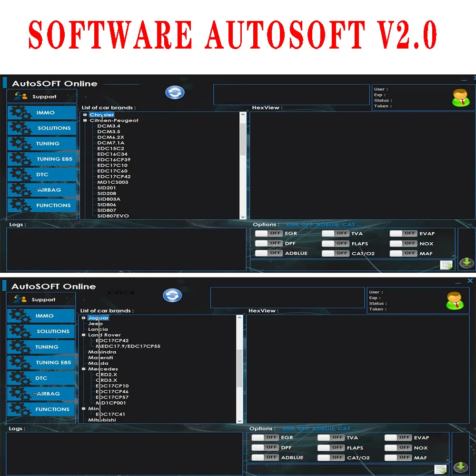
Task: Select the Jeep brand
Action: coord(95,324)
